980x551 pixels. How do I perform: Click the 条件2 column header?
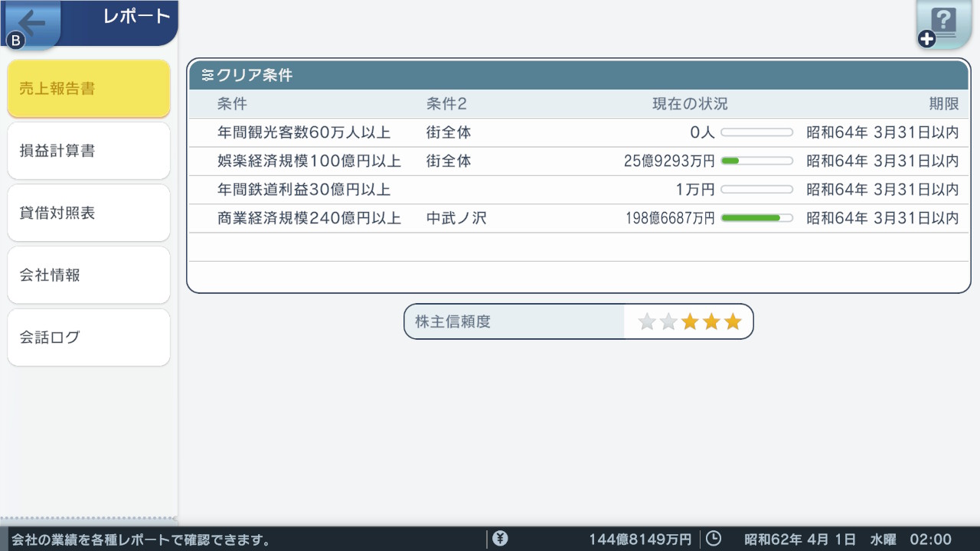[x=446, y=104]
